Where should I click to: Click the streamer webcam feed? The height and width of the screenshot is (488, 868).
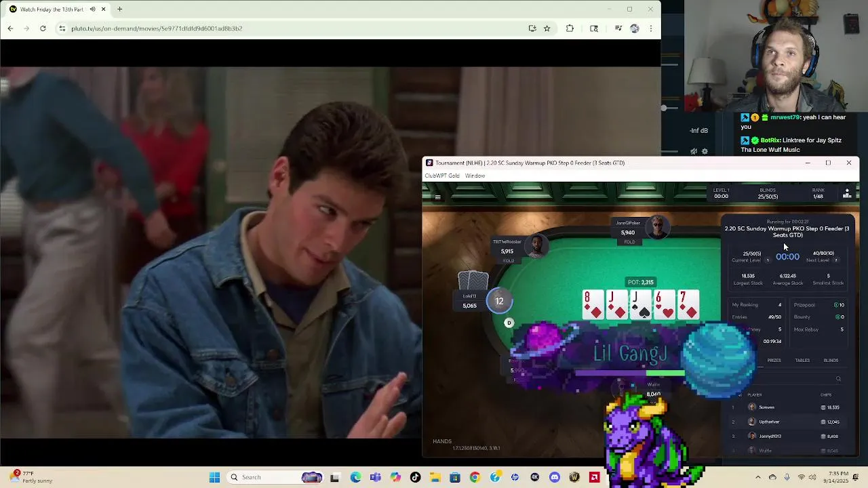[x=776, y=56]
